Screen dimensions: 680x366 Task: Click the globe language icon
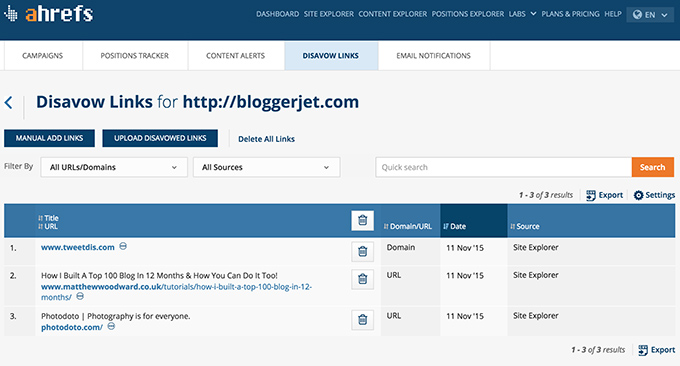click(x=637, y=15)
